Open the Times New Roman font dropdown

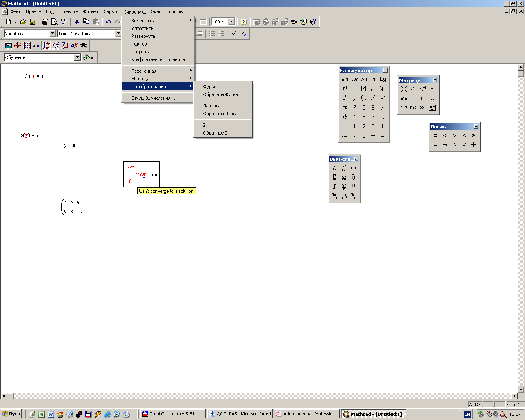118,34
